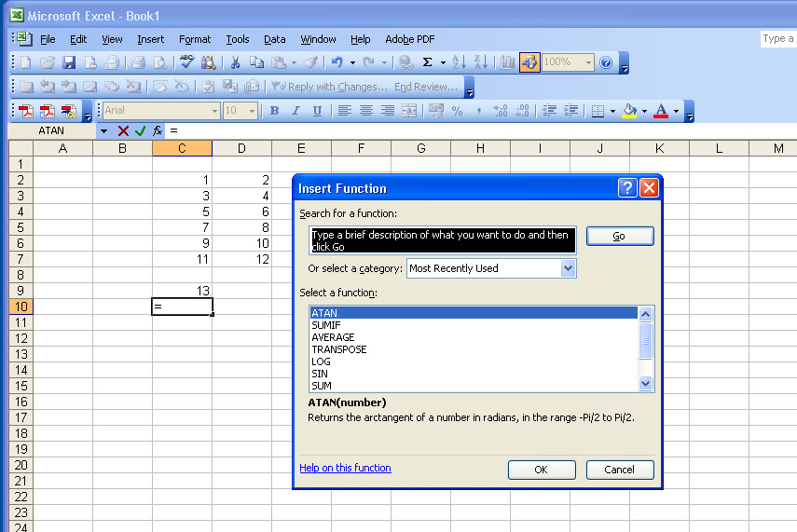
Task: Select SUMIF in the function list
Action: [474, 325]
